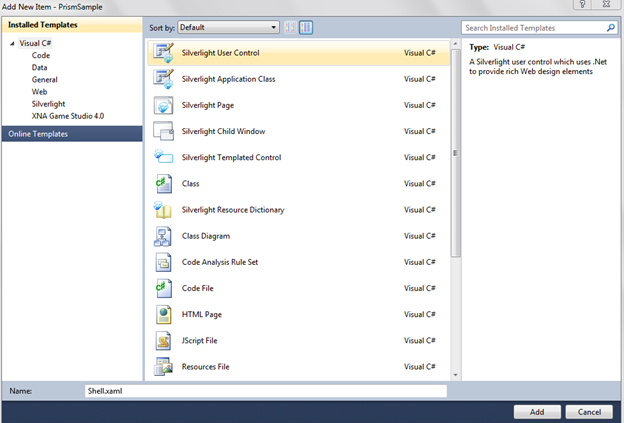Select the Code category

point(41,55)
